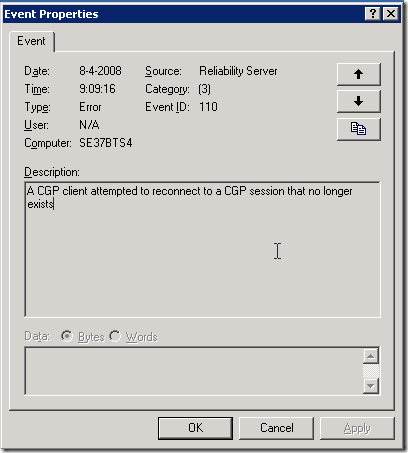408x453 pixels.
Task: Click inside the Description text box
Action: [x=202, y=249]
